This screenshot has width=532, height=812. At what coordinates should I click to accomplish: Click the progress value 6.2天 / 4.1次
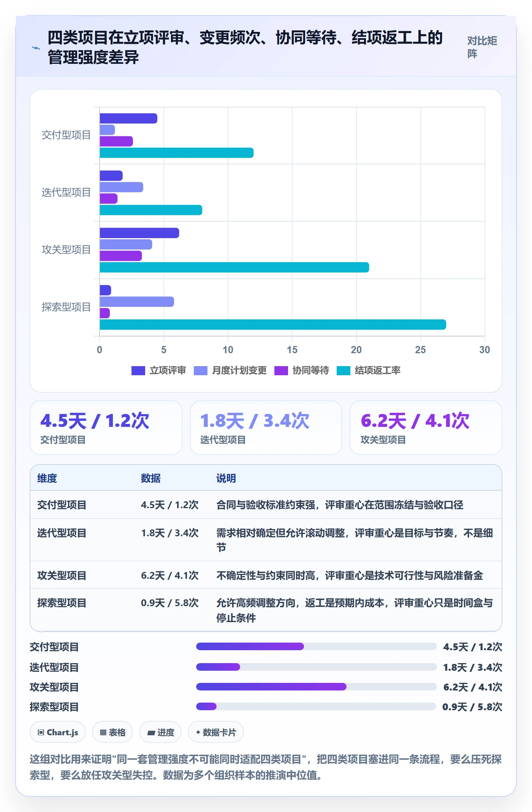tap(473, 687)
